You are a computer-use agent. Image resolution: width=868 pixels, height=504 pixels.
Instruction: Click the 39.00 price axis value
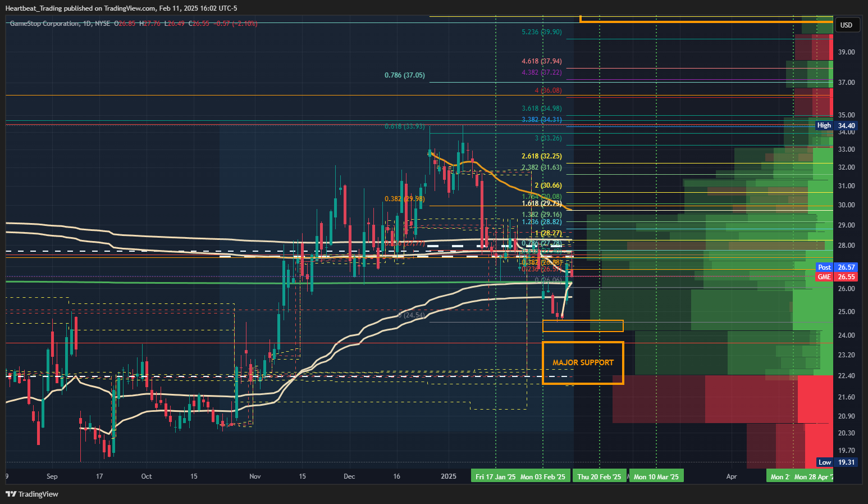846,52
